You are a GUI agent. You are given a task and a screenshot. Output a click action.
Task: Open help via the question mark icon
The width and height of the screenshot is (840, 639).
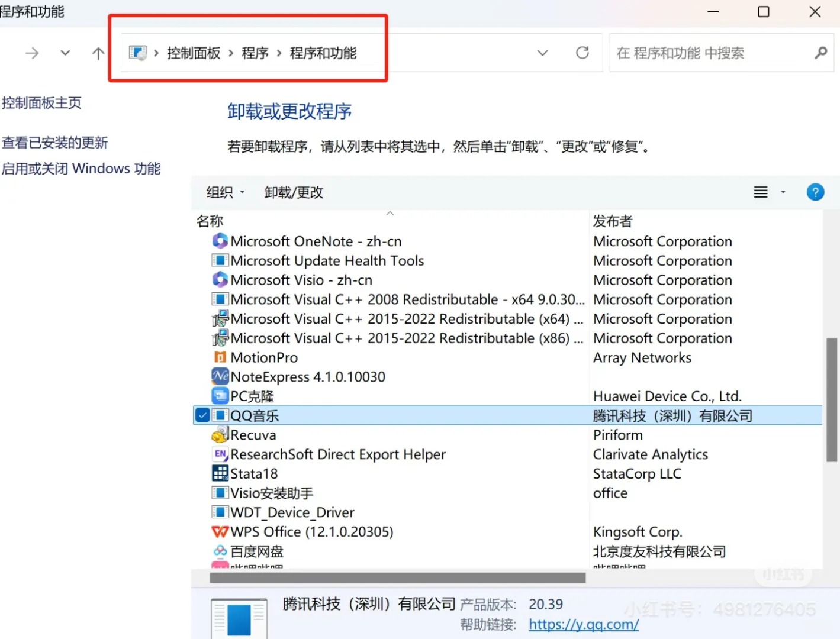(x=815, y=192)
